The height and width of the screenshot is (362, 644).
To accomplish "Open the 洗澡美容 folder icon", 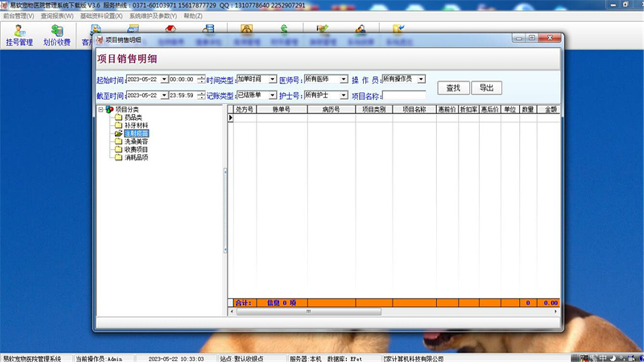I will tap(118, 142).
